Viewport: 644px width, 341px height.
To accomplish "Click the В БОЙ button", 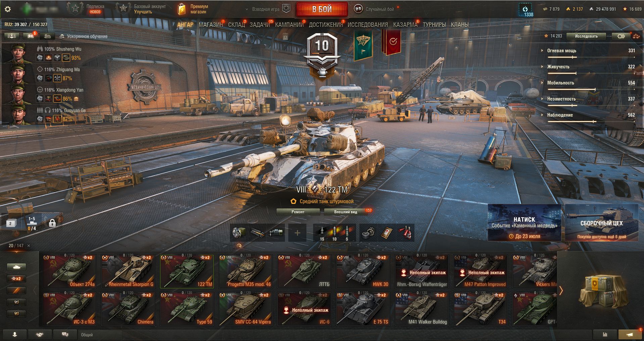I will click(x=322, y=9).
